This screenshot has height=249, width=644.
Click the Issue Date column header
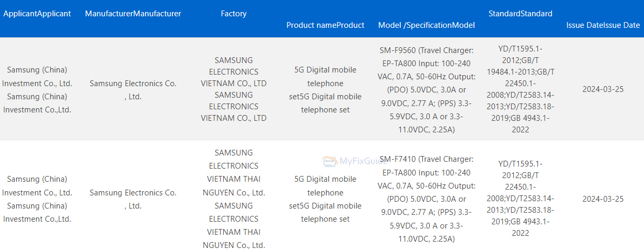(x=603, y=25)
